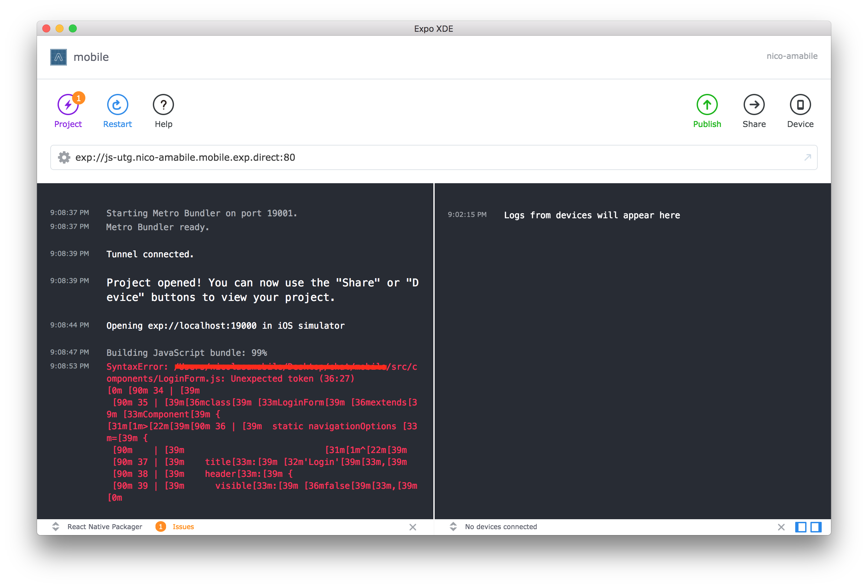Screen dimensions: 868x588
Task: Select the React Native Packager label
Action: [x=104, y=526]
